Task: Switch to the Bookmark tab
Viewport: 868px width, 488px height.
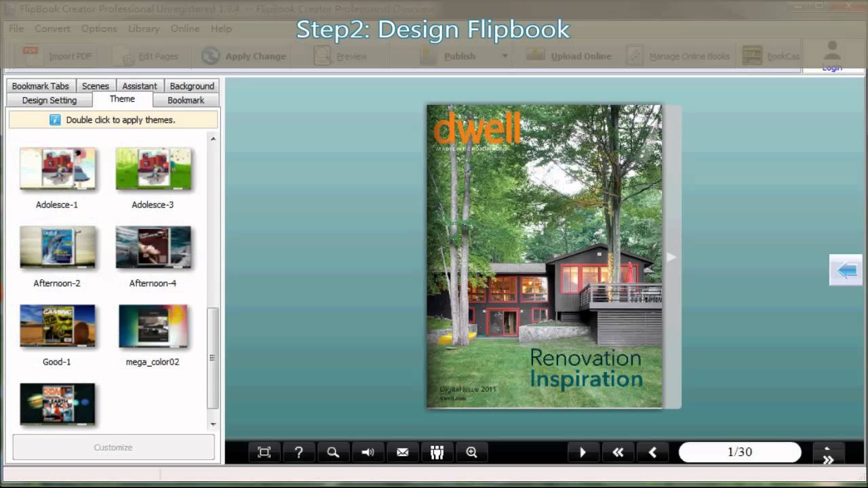Action: point(186,100)
